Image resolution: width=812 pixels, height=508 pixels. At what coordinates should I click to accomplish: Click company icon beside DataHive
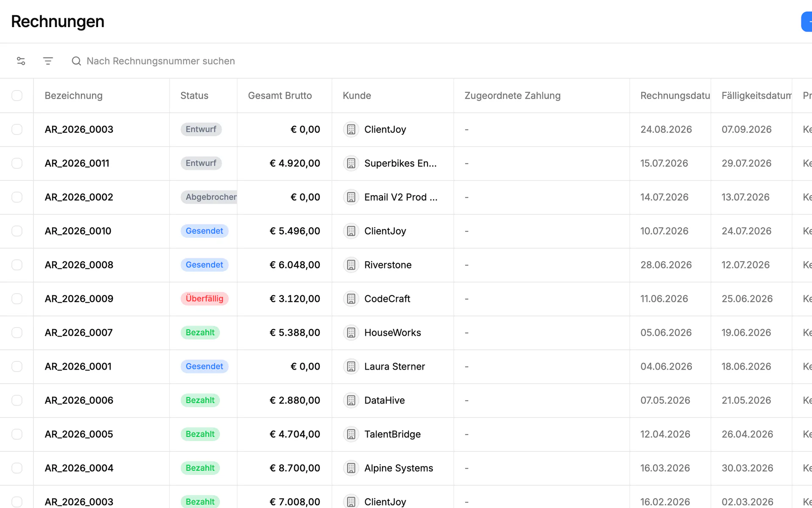point(351,400)
